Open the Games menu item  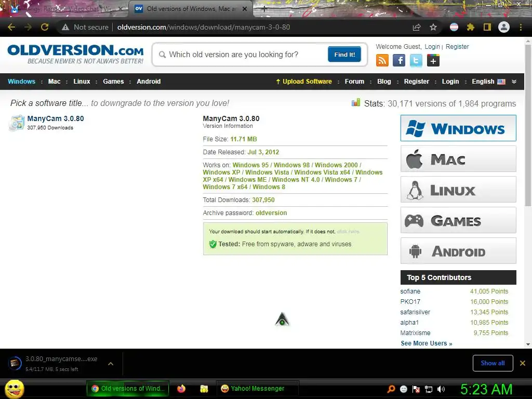click(x=113, y=82)
